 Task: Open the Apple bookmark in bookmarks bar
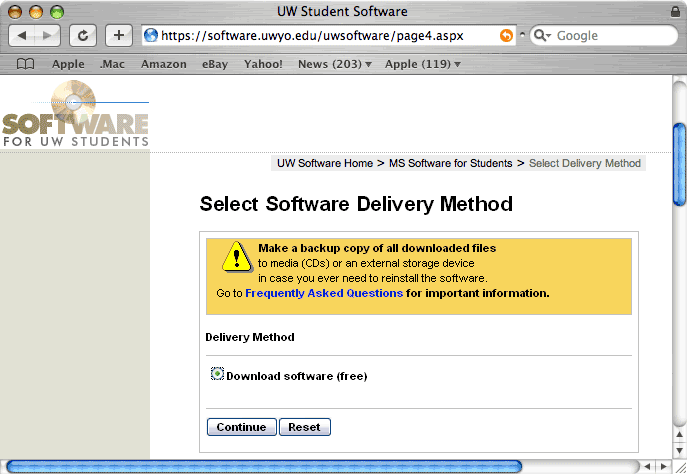click(68, 64)
